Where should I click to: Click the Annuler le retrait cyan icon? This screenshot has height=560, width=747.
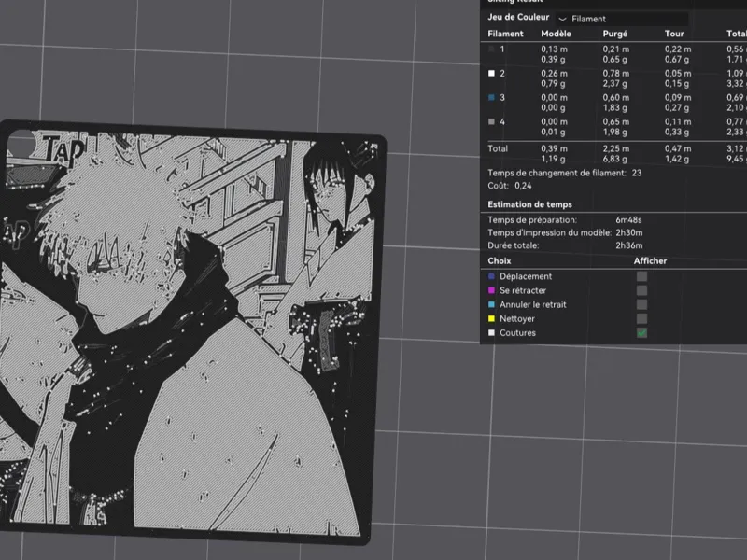coord(492,305)
